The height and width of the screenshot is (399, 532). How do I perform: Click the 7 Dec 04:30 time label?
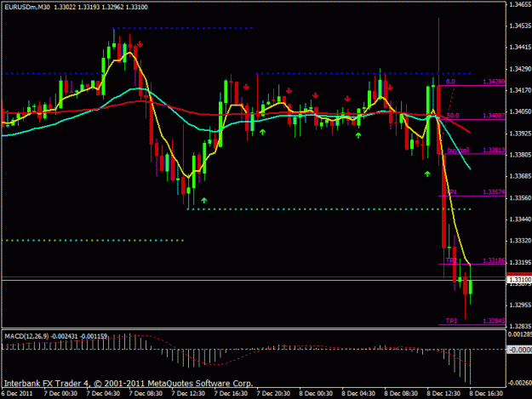tap(103, 394)
